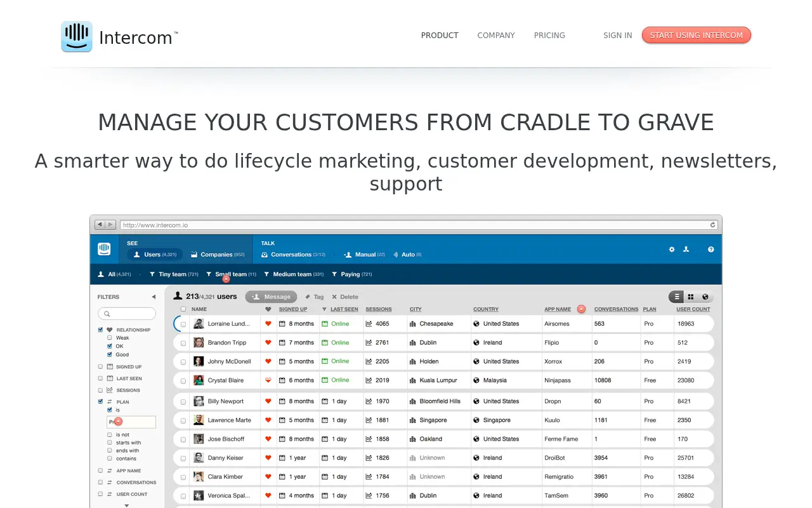Screen dimensions: 812x508
Task: Click the red hotspot under Small team
Action: pos(226,279)
